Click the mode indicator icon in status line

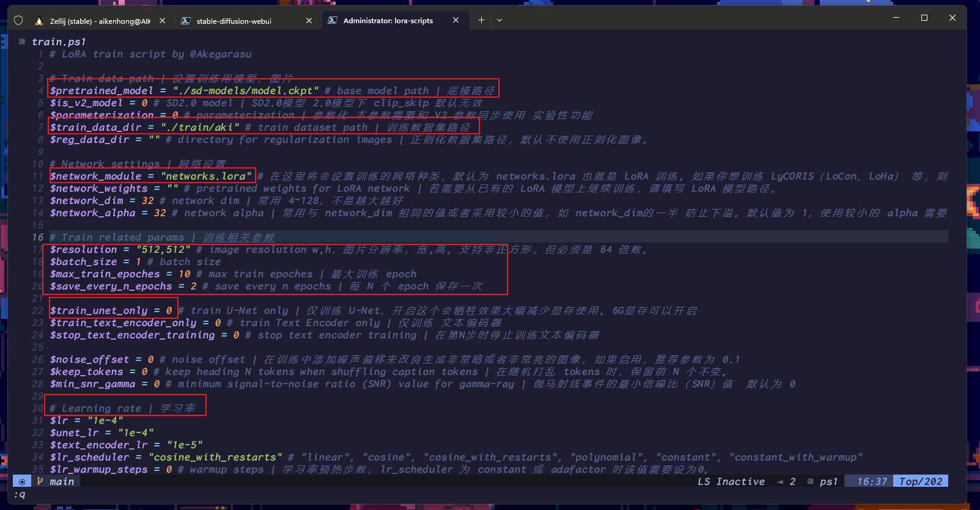[x=22, y=481]
